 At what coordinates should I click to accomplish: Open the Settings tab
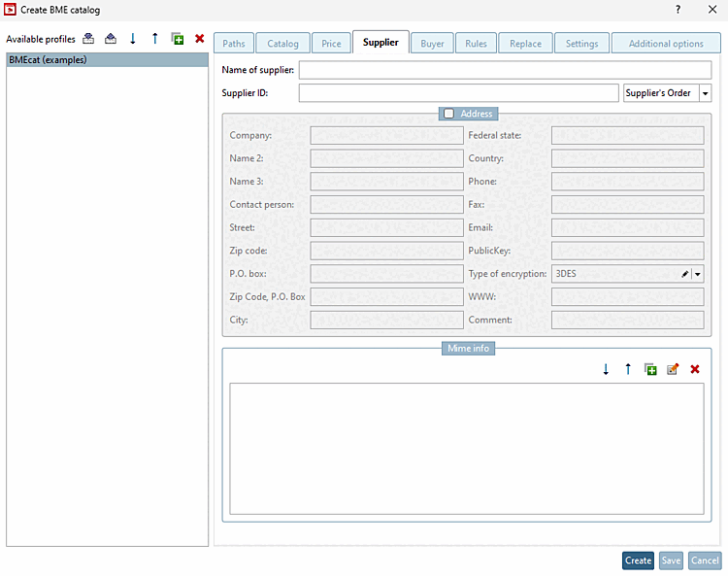point(581,44)
